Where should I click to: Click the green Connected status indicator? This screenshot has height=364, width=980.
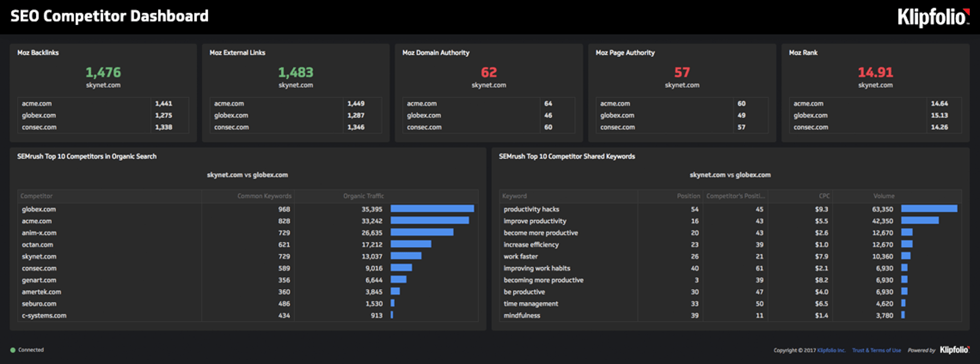(13, 350)
